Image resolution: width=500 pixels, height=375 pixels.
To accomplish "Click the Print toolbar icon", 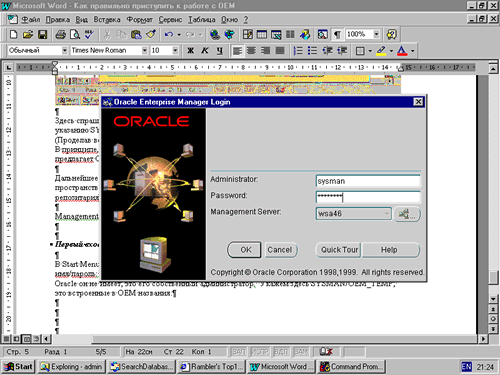I will [61, 34].
